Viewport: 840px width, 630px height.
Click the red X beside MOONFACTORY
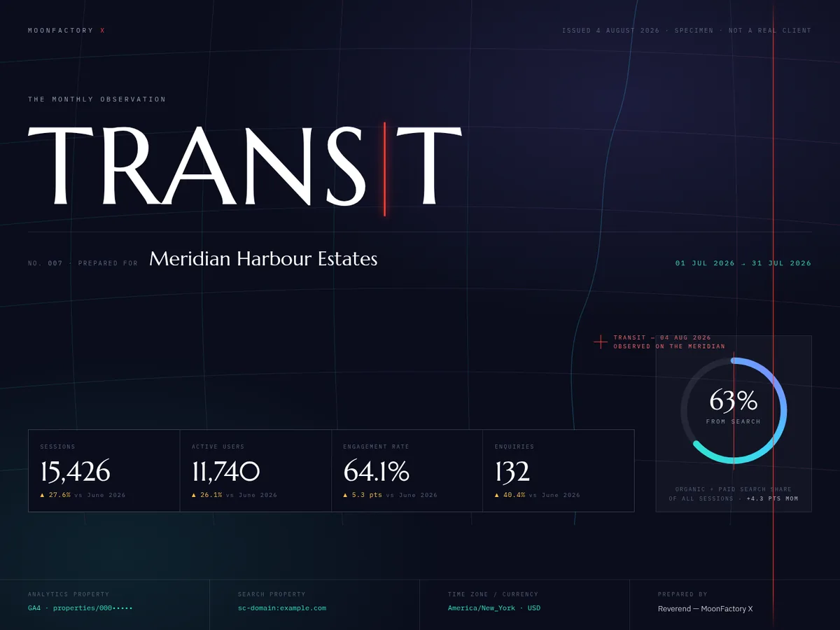[103, 30]
